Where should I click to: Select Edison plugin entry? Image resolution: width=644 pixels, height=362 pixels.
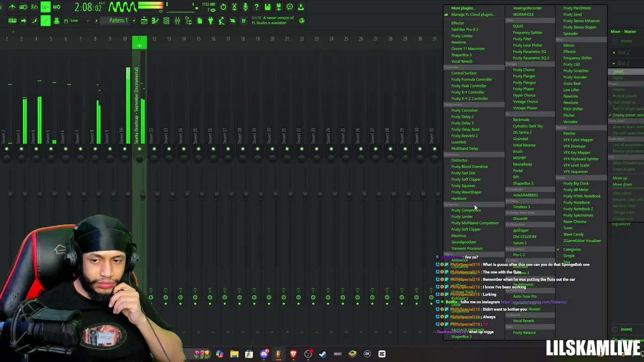point(569,45)
